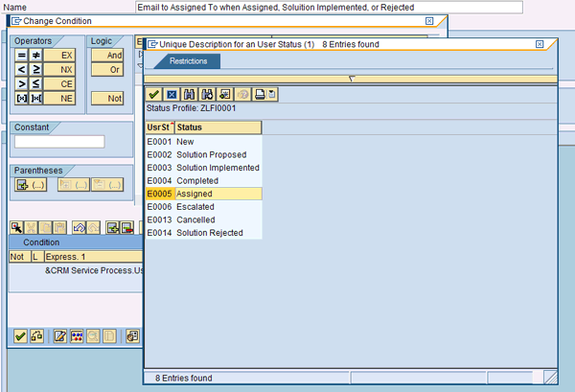This screenshot has width=575, height=392.
Task: Click the Find Next binoculars icon
Action: (207, 94)
